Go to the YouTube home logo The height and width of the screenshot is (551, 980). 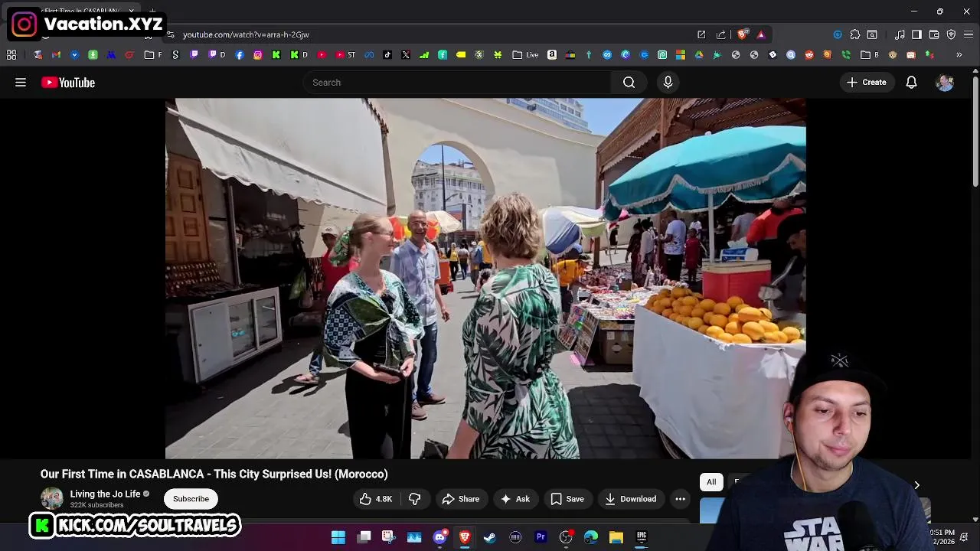[x=68, y=83]
